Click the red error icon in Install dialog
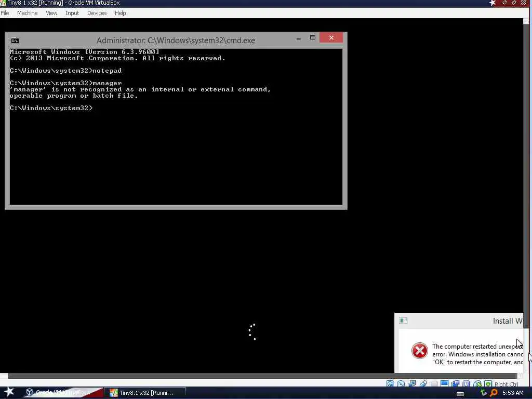532x399 pixels. coord(420,351)
